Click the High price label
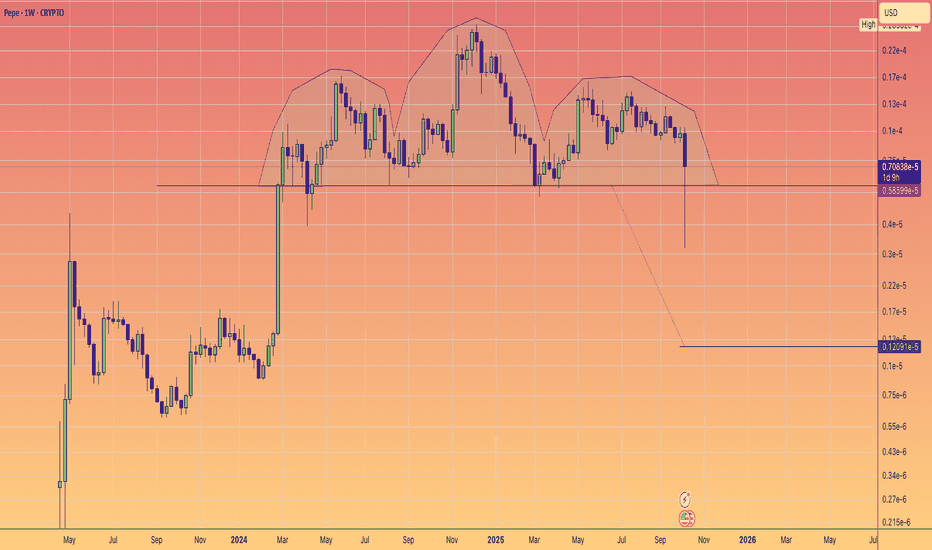The image size is (932, 550). (867, 23)
